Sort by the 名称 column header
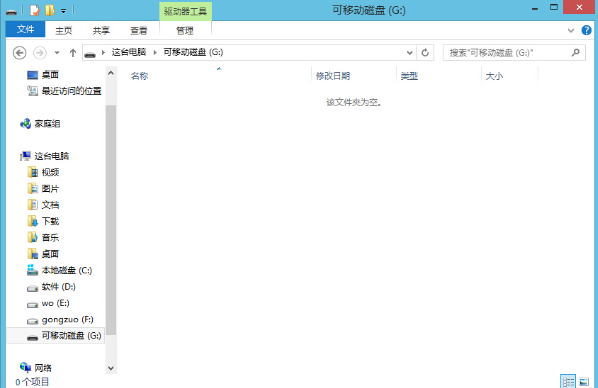The image size is (598, 388). click(x=139, y=76)
